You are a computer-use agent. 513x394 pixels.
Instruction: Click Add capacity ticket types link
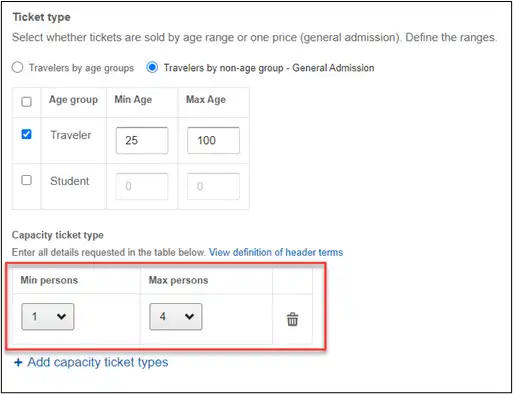(x=98, y=362)
